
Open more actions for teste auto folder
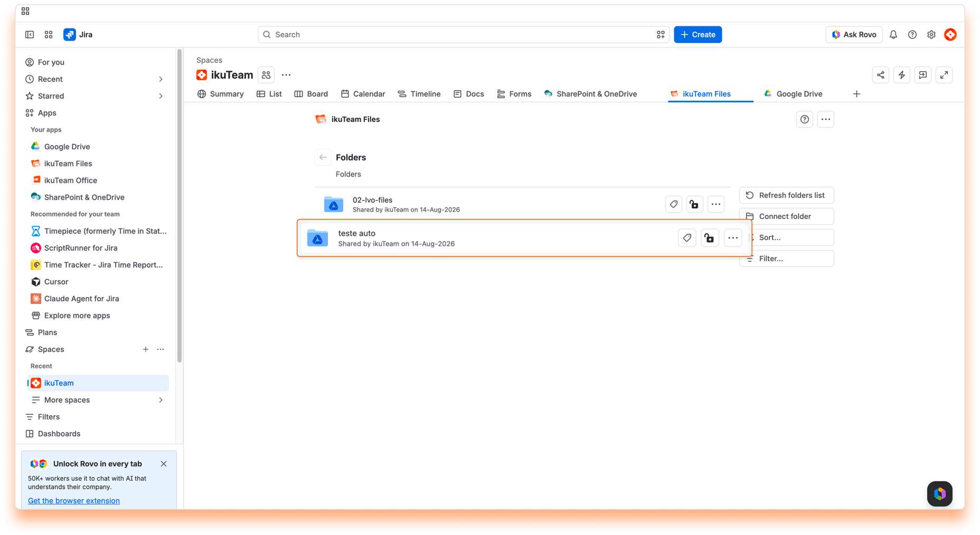[x=733, y=238]
